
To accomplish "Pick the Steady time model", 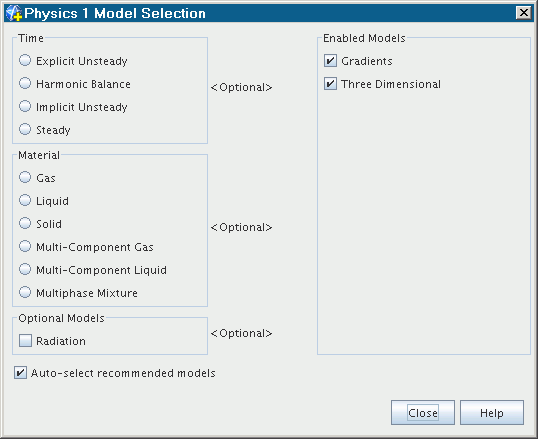I will [25, 129].
